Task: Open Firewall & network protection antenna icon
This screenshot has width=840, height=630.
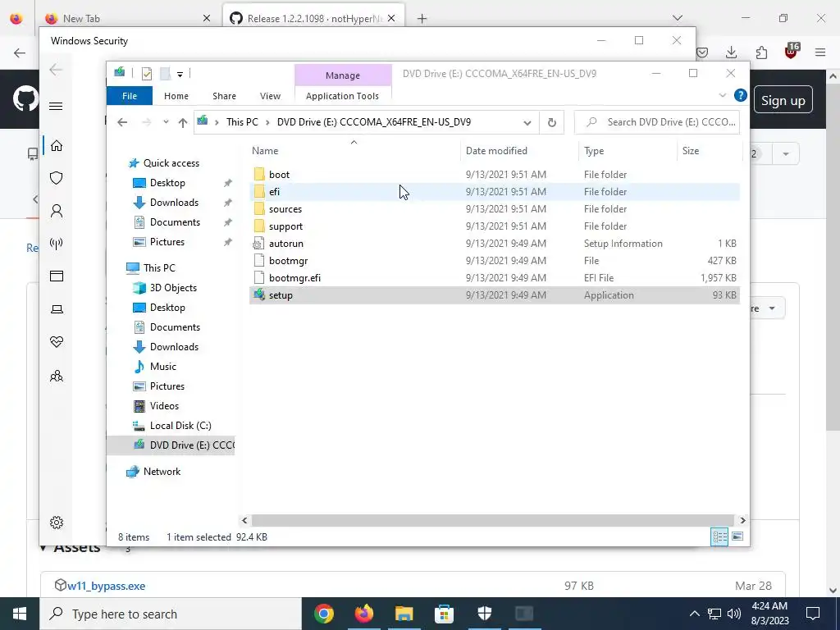Action: [x=57, y=244]
